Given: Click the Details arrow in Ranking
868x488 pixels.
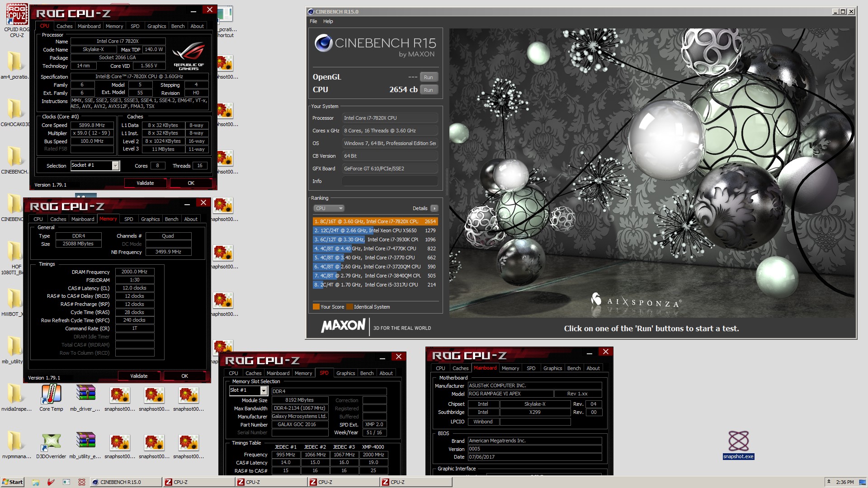Looking at the screenshot, I should [434, 208].
